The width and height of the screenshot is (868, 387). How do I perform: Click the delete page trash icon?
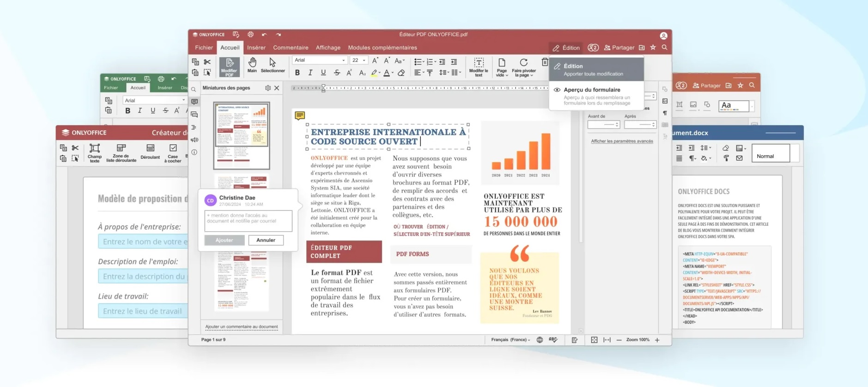point(545,62)
